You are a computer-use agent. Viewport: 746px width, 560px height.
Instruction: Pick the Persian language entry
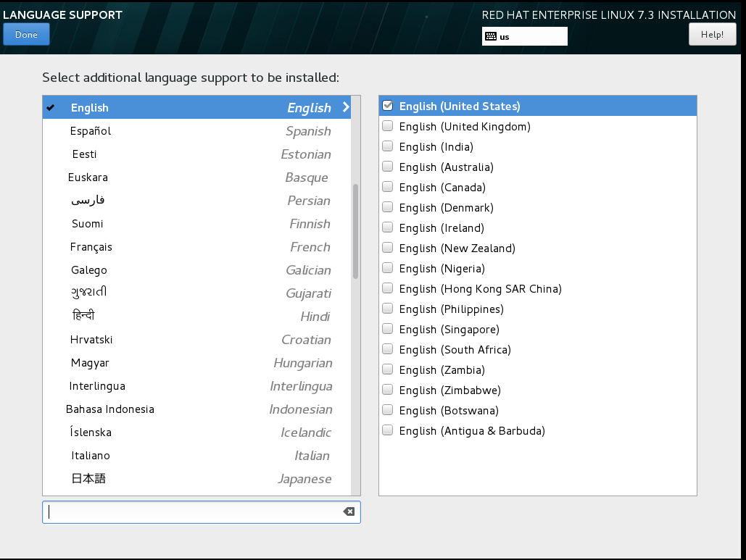coord(197,200)
